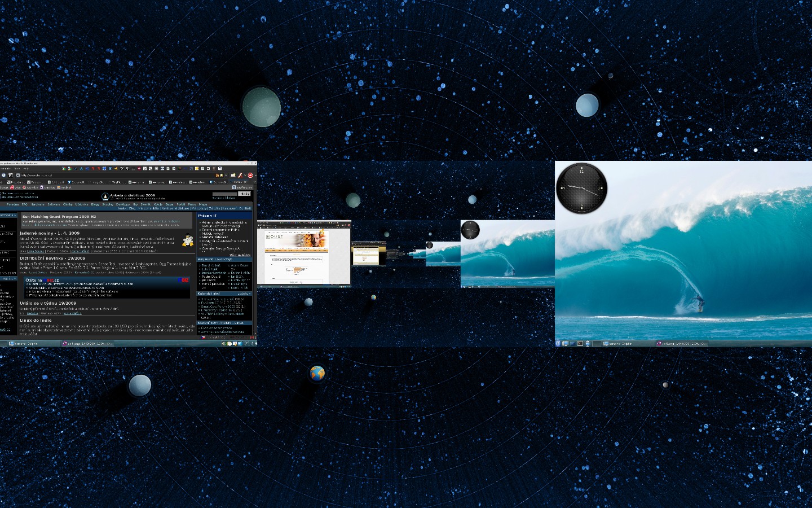
Task: Open Bazar in the site navigation
Action: (169, 204)
